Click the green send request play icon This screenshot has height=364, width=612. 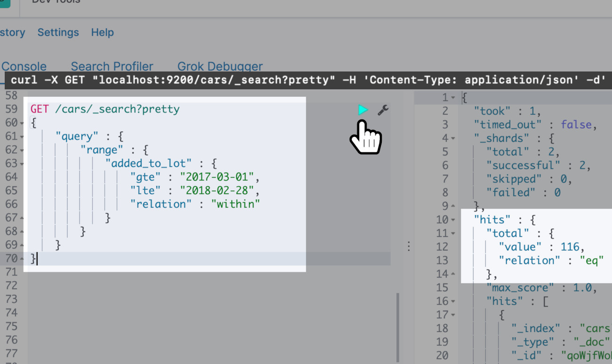tap(362, 110)
